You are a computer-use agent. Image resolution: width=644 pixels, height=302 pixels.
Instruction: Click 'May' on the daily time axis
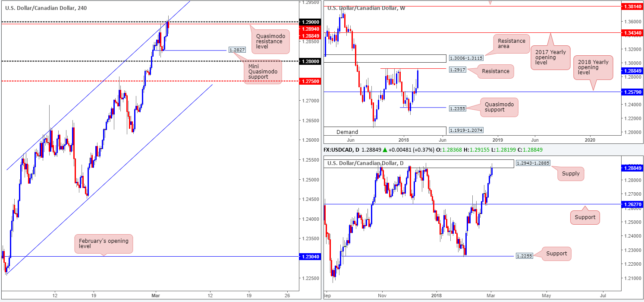[x=547, y=295]
